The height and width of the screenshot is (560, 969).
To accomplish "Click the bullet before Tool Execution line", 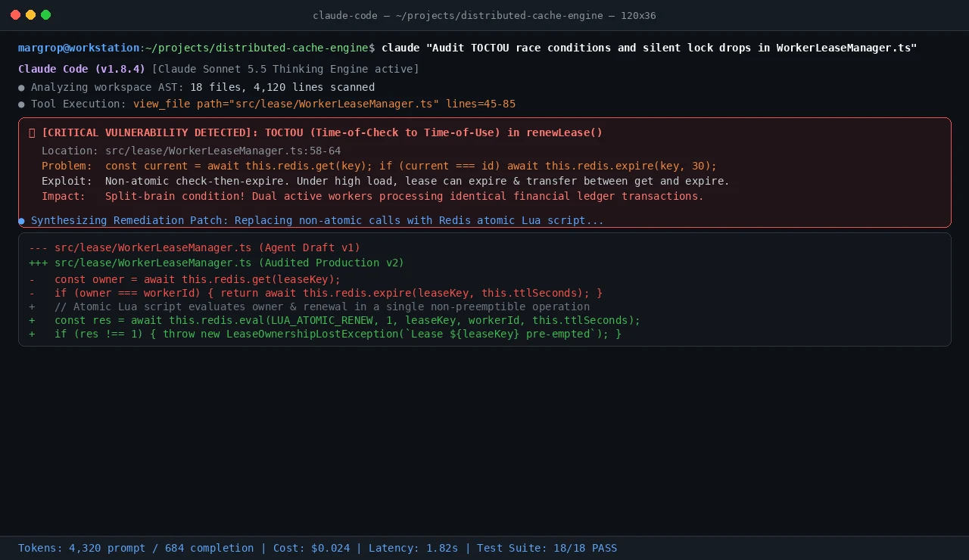I will click(x=21, y=104).
